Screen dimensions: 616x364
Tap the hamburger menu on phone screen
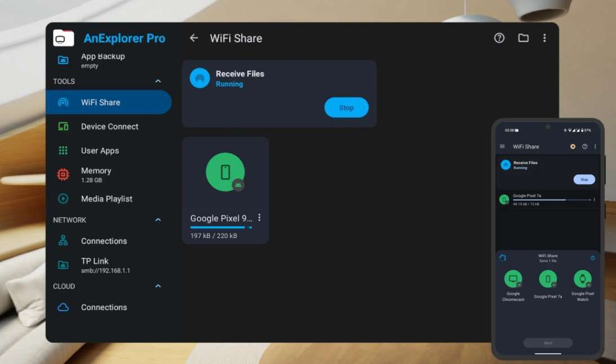tap(502, 147)
